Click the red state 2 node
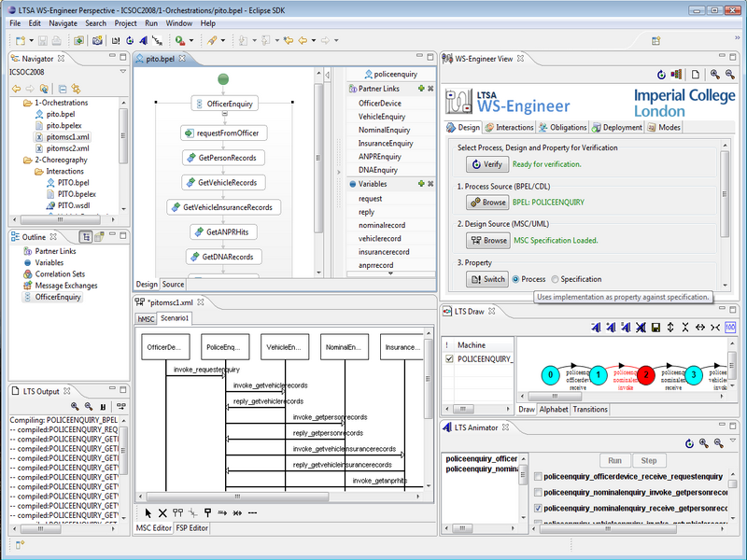747x560 pixels. 645,375
